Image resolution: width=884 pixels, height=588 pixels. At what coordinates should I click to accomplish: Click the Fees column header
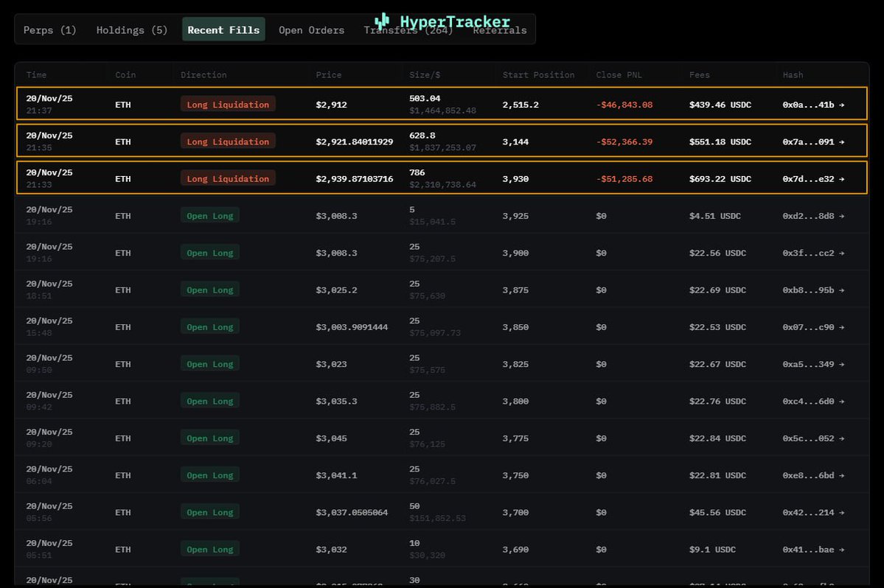coord(700,75)
